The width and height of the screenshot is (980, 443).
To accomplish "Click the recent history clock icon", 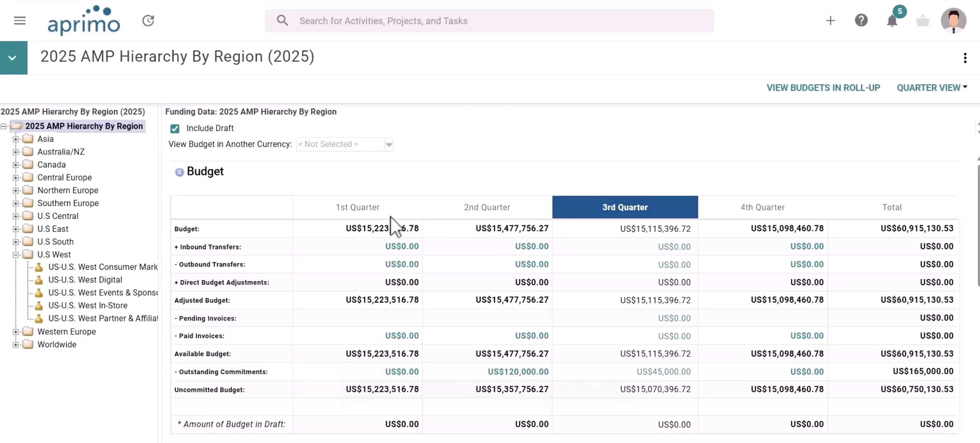I will tap(148, 21).
